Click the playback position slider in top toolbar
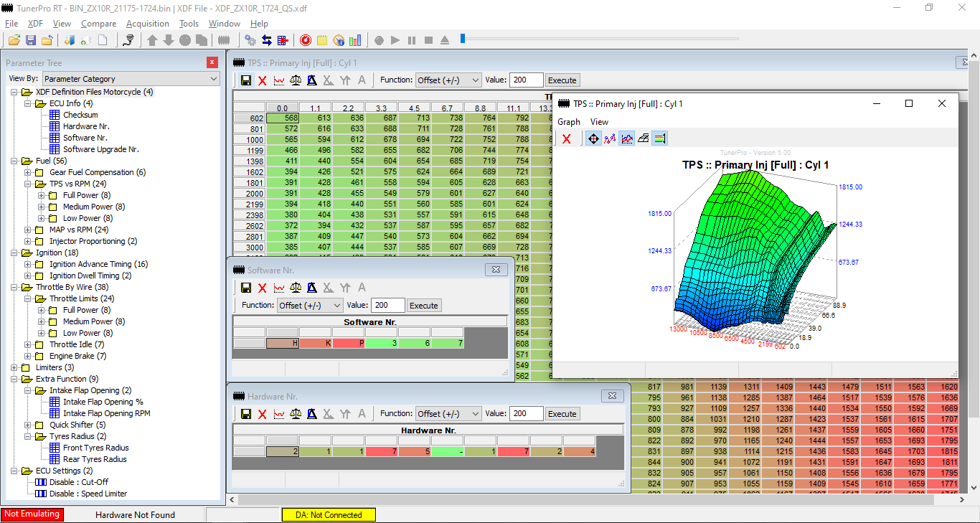 coord(463,39)
